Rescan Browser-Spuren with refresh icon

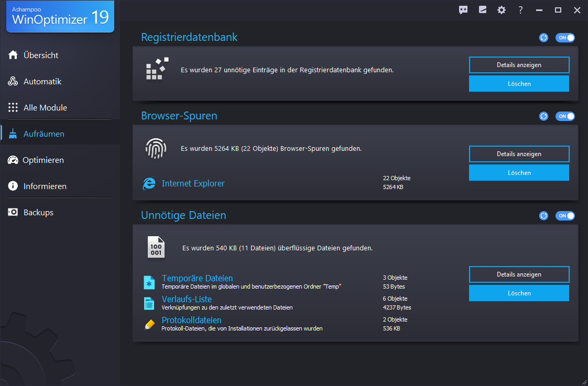coord(544,116)
